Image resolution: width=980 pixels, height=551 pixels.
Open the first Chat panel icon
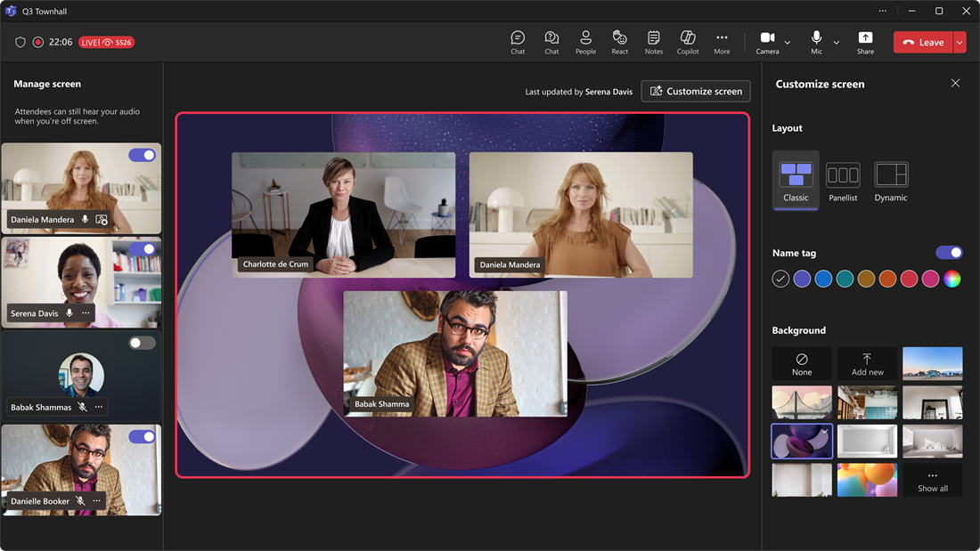(x=518, y=42)
